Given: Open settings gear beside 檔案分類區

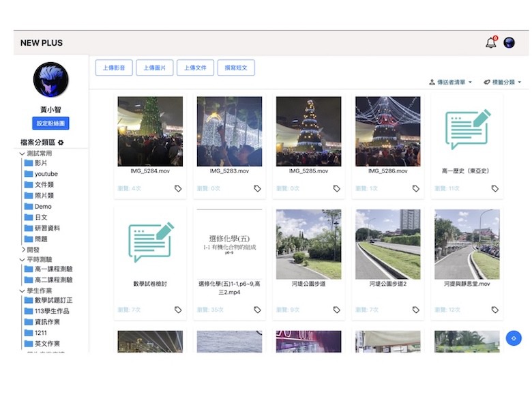Looking at the screenshot, I should (x=61, y=143).
